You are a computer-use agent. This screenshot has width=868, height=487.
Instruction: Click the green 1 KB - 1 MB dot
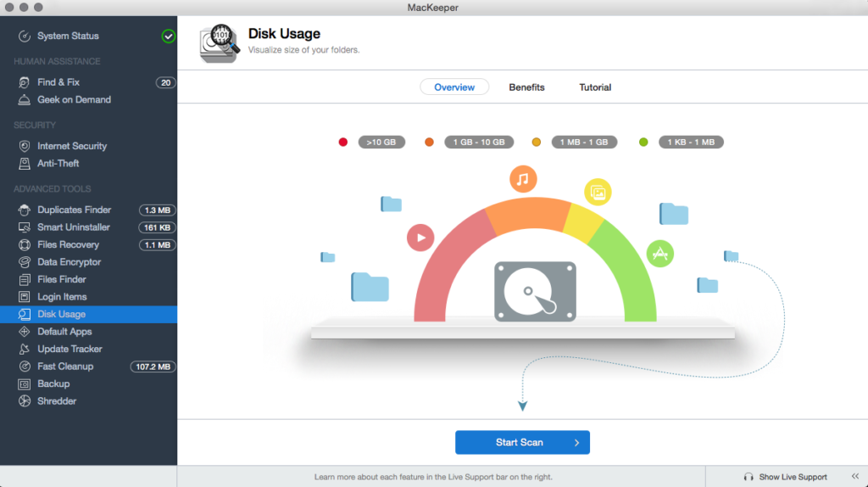click(x=643, y=143)
